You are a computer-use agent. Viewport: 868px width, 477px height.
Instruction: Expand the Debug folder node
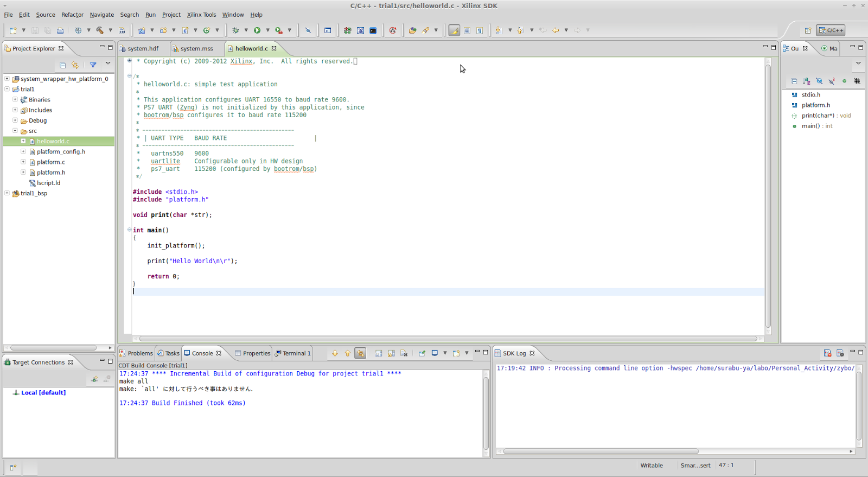click(x=15, y=120)
